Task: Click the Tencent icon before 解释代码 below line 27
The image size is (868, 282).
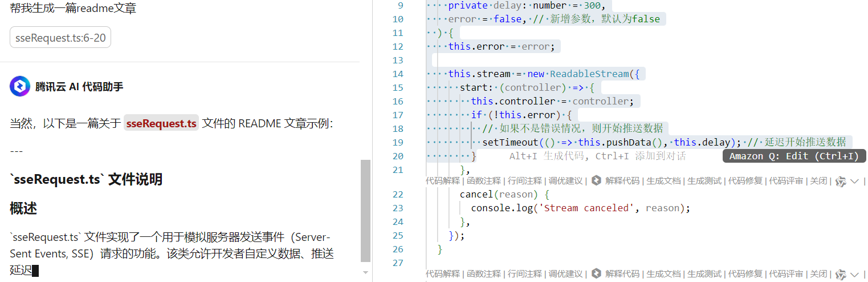Action: [596, 274]
